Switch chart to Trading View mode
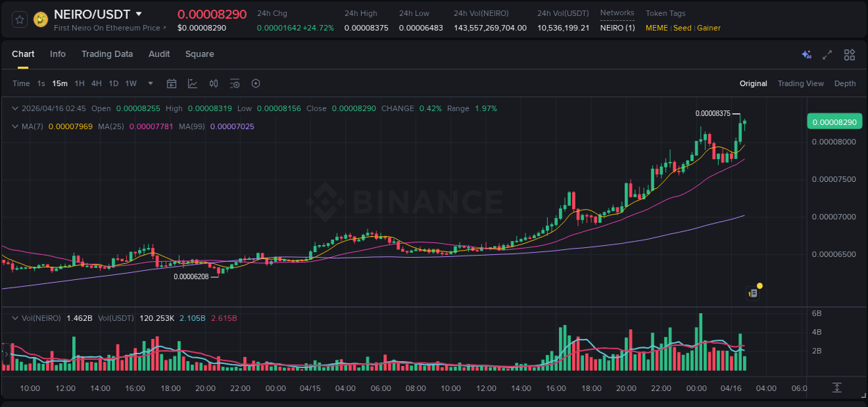 click(x=801, y=83)
